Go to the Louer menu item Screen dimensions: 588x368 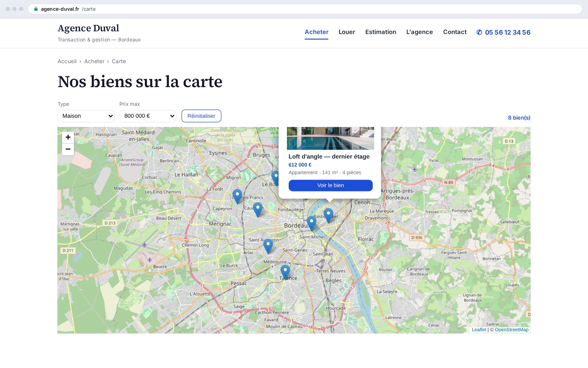347,32
